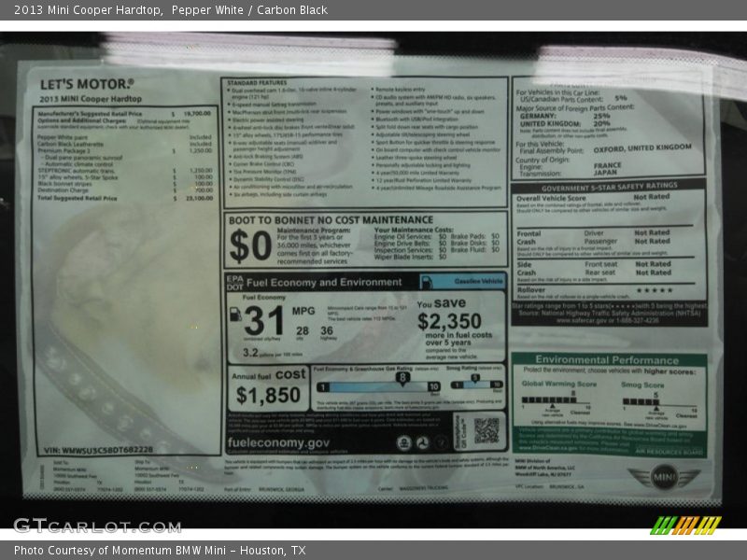
Task: Click the LET'S MOTOR heading
Action: pyautogui.click(x=86, y=84)
